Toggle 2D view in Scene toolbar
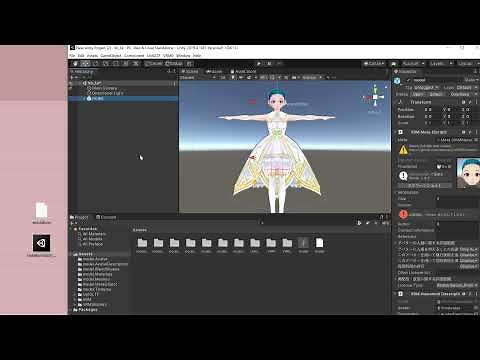The height and width of the screenshot is (360, 480). (x=223, y=77)
